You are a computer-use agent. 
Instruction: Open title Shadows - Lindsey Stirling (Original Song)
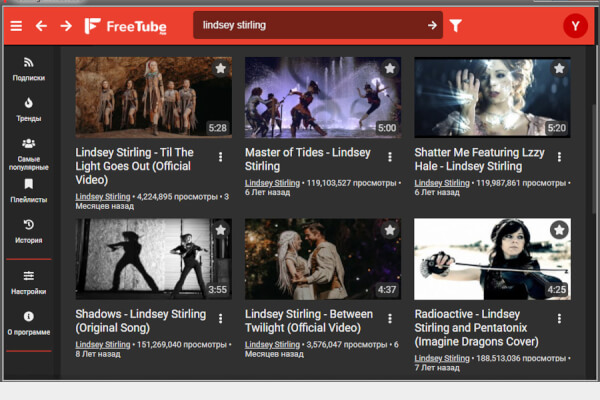tap(140, 320)
